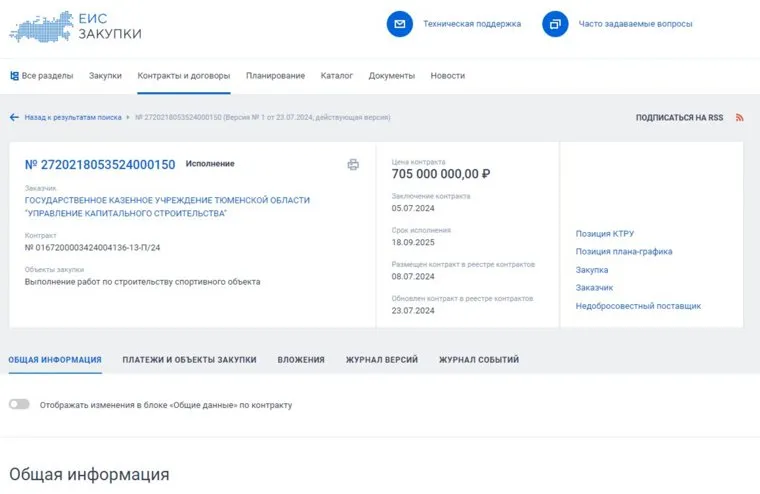Screen dimensions: 760x494
Task: Open the 'Все разделы' menu icon
Action: pyautogui.click(x=14, y=76)
